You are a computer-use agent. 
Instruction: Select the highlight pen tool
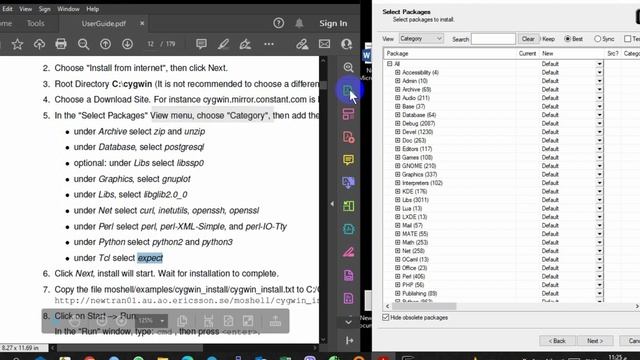[x=223, y=44]
